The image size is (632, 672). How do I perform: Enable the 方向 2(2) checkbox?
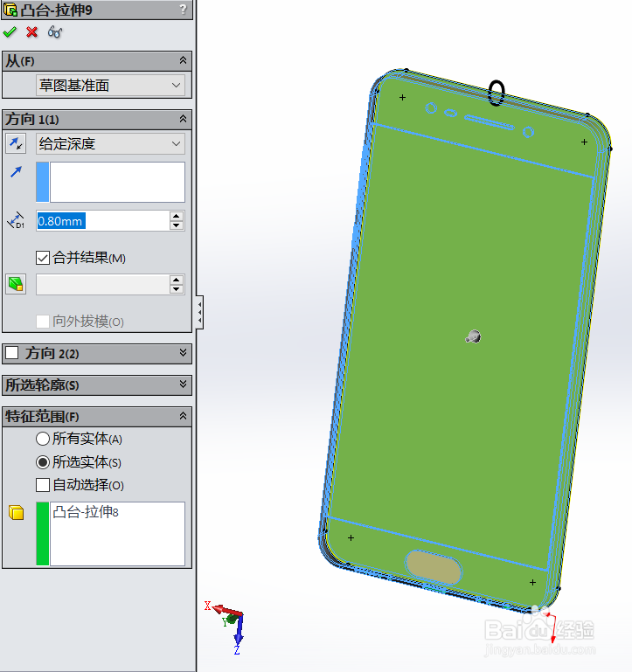click(12, 353)
